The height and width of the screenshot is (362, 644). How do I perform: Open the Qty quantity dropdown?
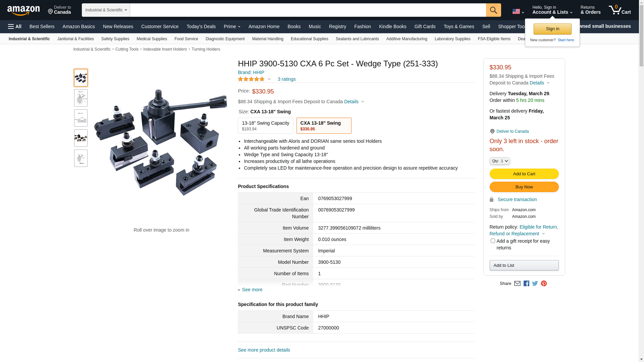coord(499,161)
